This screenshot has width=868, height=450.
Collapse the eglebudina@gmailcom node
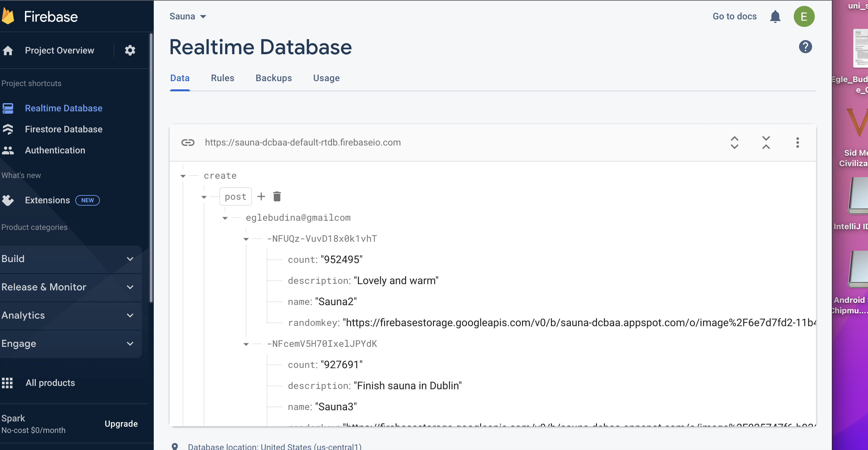225,217
